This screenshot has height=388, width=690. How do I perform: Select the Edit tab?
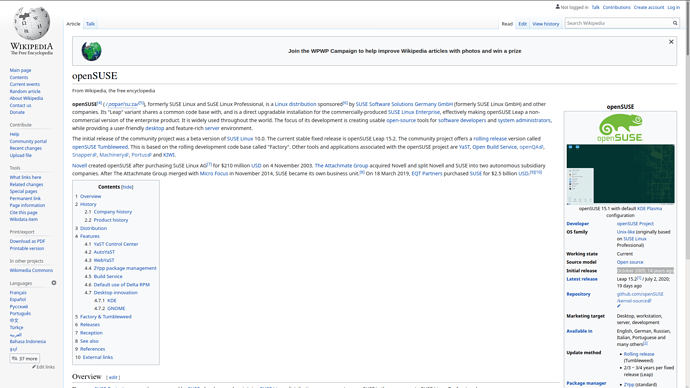[522, 24]
